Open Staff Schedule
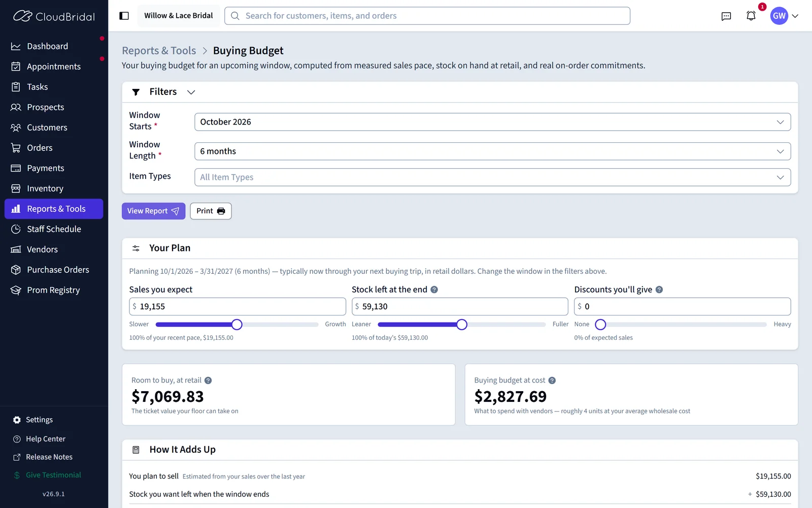 [x=54, y=229]
